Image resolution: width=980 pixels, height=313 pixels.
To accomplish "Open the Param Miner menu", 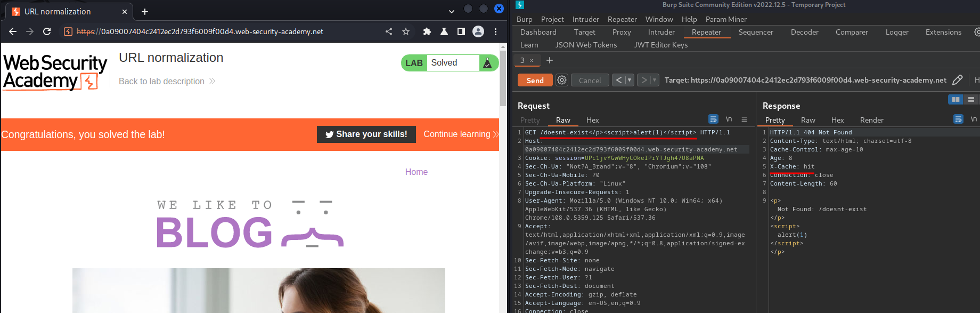I will point(726,19).
